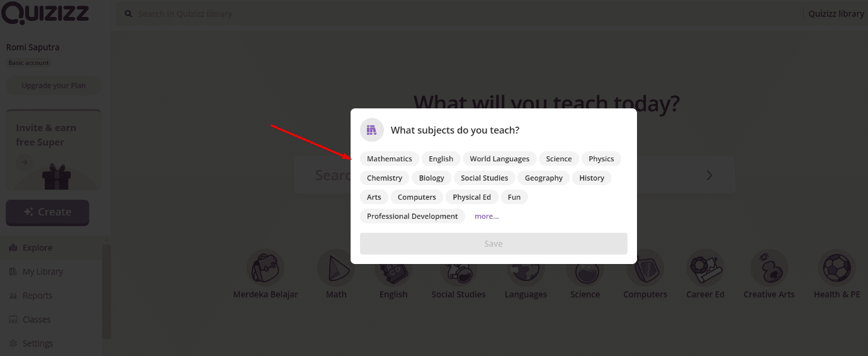
Task: Toggle the Arts subject chip
Action: pyautogui.click(x=374, y=197)
